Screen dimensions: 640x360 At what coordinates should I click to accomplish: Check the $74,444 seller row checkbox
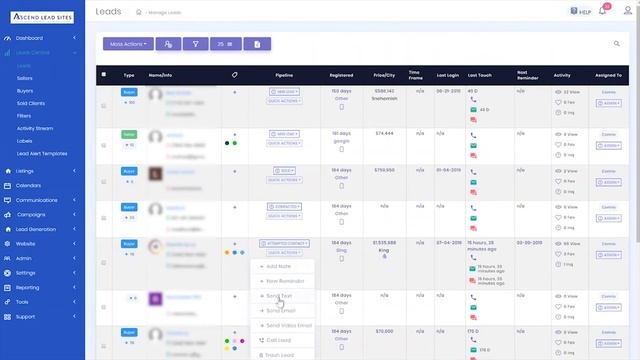pyautogui.click(x=104, y=146)
